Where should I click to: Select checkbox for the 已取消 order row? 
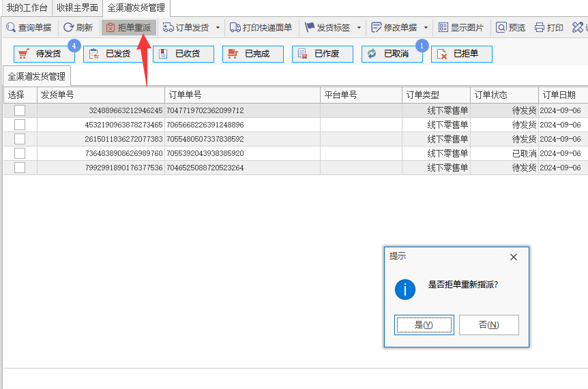tap(20, 153)
